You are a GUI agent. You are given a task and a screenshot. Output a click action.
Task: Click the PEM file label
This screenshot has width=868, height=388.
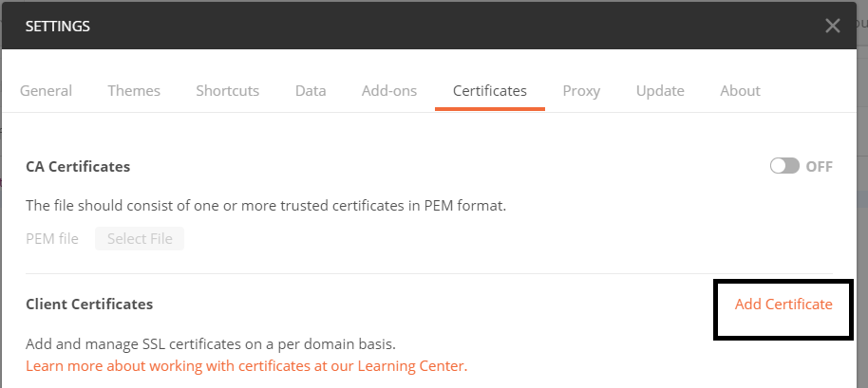point(52,239)
